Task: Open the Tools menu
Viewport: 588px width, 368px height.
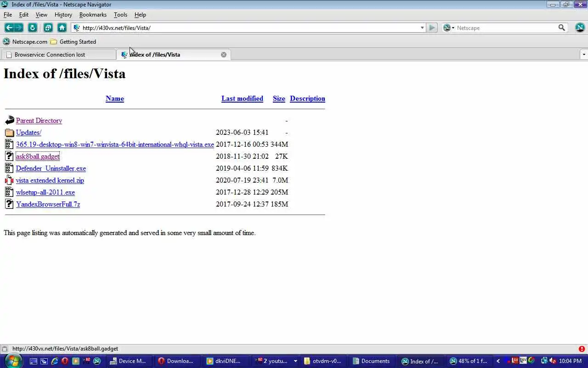Action: (x=120, y=15)
